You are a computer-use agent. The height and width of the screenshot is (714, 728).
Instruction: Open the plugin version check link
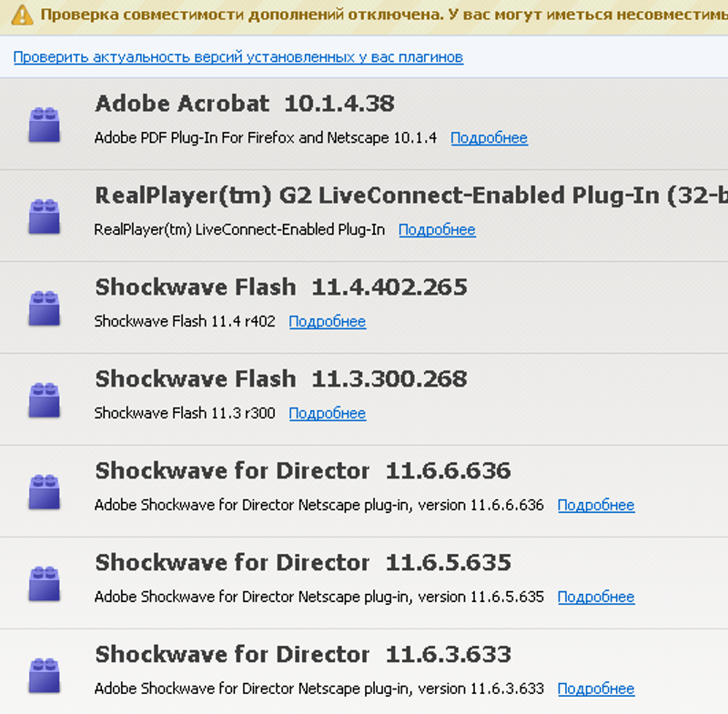(x=238, y=57)
